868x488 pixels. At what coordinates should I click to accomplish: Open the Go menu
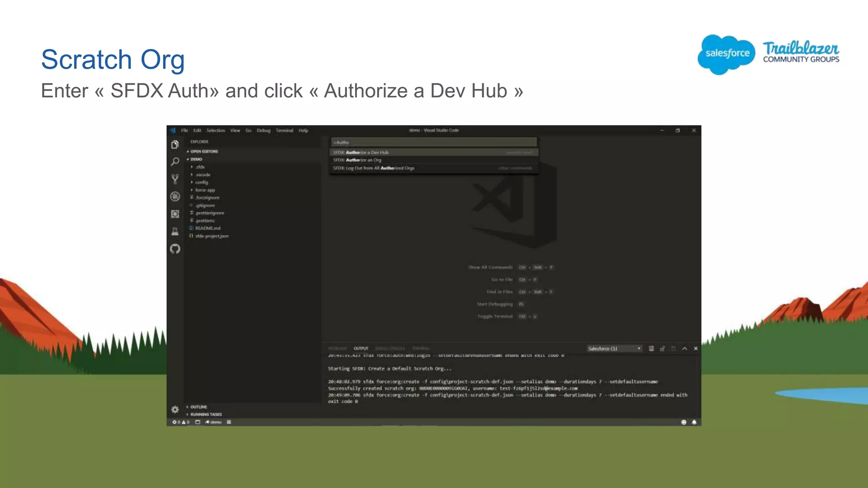click(x=248, y=130)
